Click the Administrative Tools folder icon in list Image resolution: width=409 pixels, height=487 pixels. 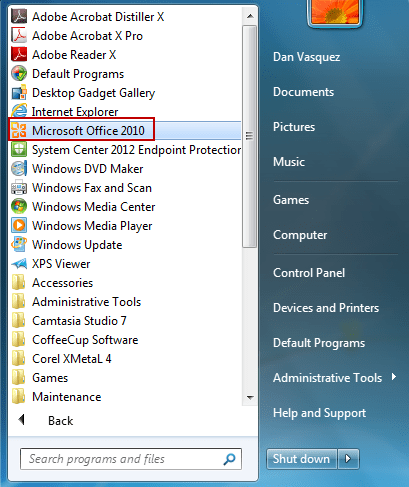[19, 302]
